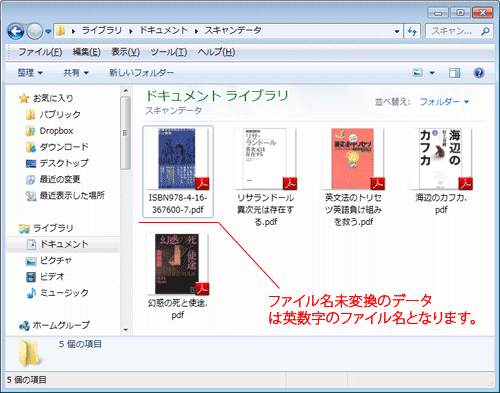Viewport: 500px width, 393px height.
Task: Click the ピクチャ library icon
Action: point(31,261)
